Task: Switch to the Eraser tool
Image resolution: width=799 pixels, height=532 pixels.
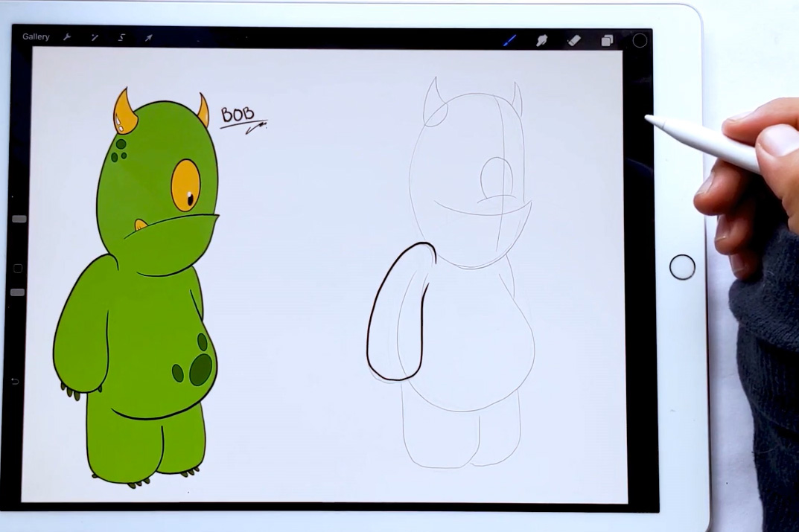Action: 574,40
